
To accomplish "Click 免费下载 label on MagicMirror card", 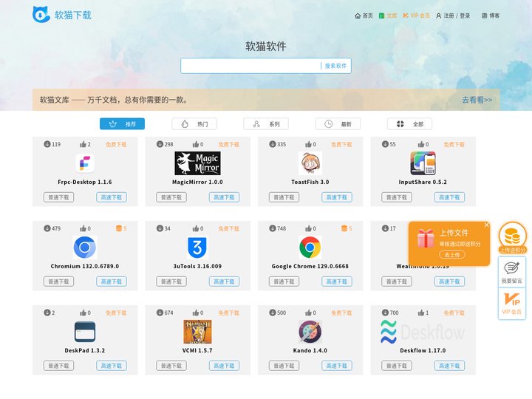I will pos(228,145).
